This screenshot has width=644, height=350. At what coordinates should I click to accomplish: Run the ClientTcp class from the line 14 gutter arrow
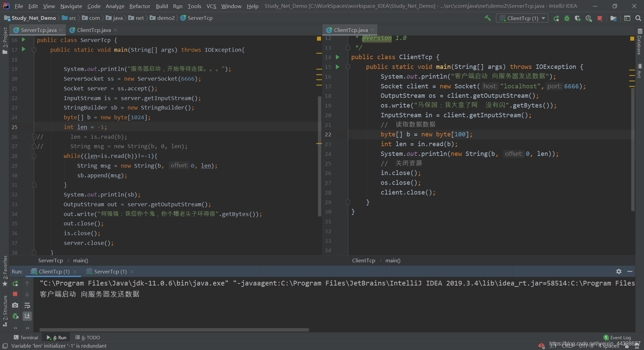pos(338,57)
